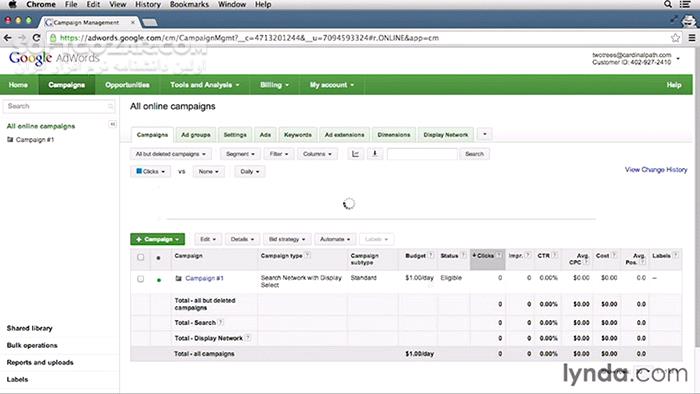Click help icon next to Campaign type

[308, 255]
